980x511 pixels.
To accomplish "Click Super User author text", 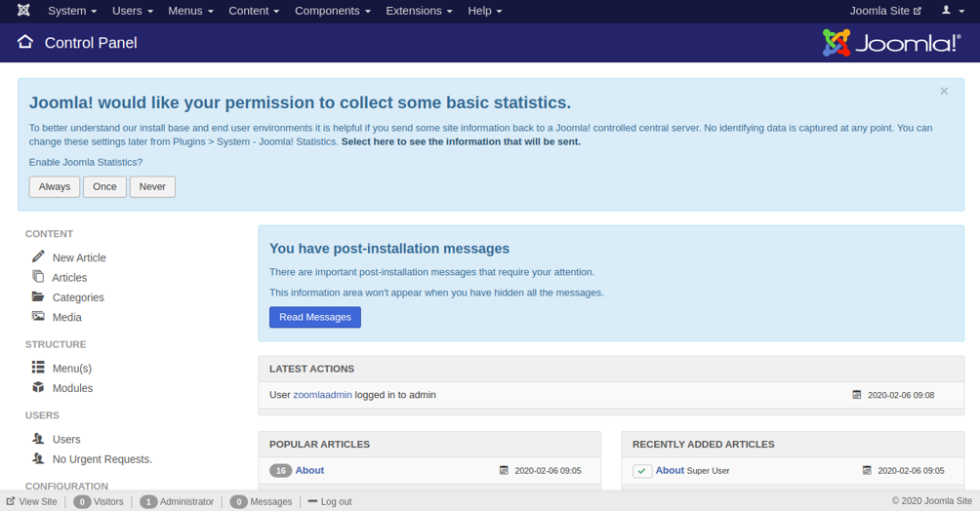I will tap(708, 471).
